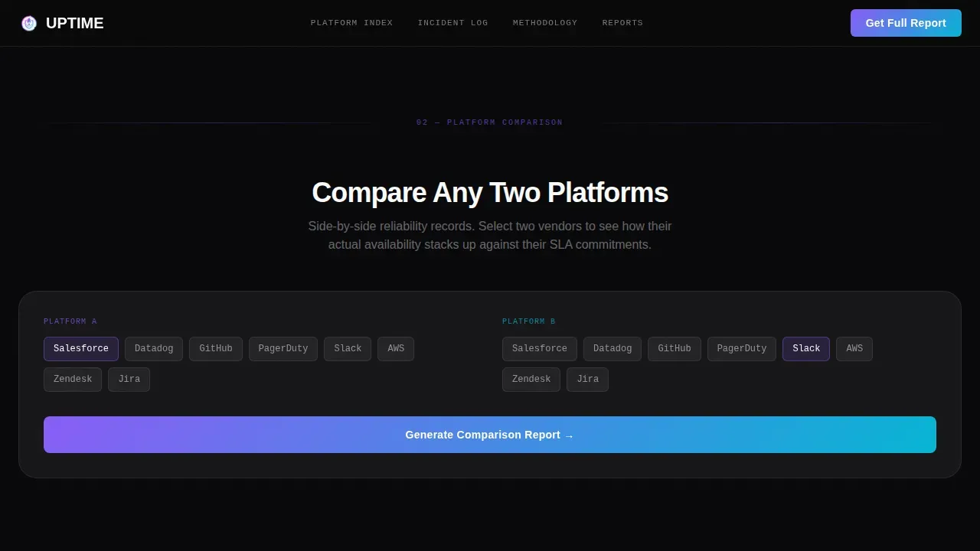The image size is (980, 551).
Task: Click the "Compare Any Two Platforms" heading
Action: 490,193
